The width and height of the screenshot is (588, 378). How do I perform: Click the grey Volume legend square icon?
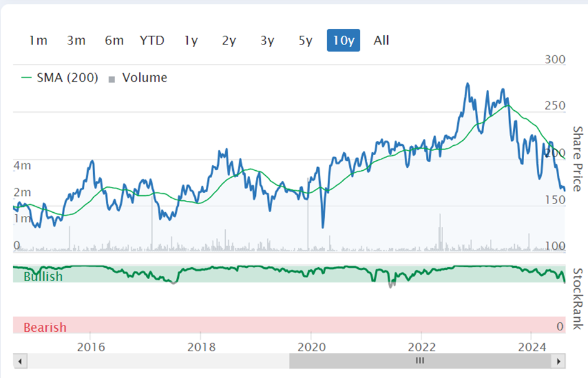click(111, 79)
